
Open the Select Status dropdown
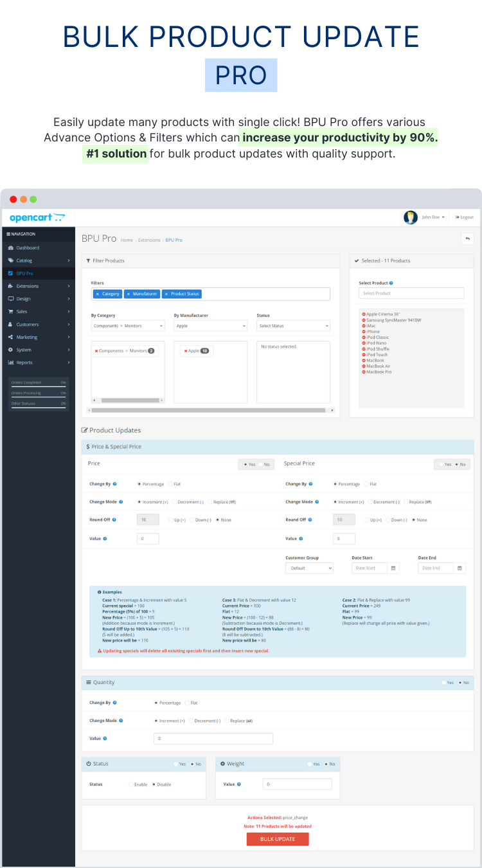[293, 326]
